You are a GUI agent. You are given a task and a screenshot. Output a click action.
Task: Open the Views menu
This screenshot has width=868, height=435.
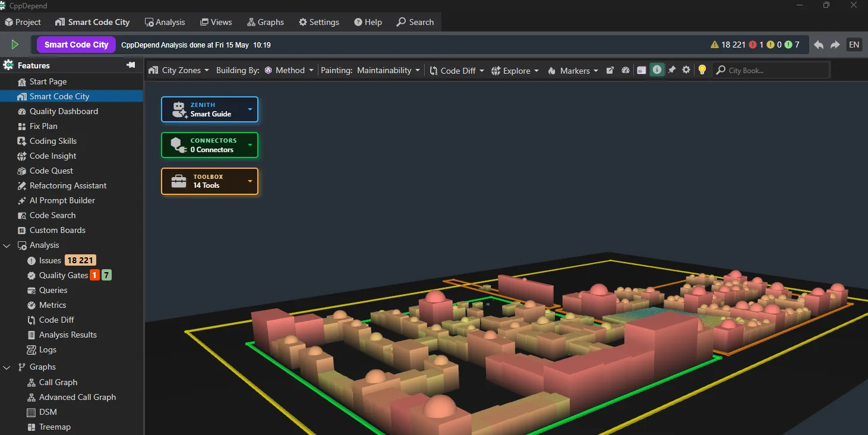tap(216, 22)
